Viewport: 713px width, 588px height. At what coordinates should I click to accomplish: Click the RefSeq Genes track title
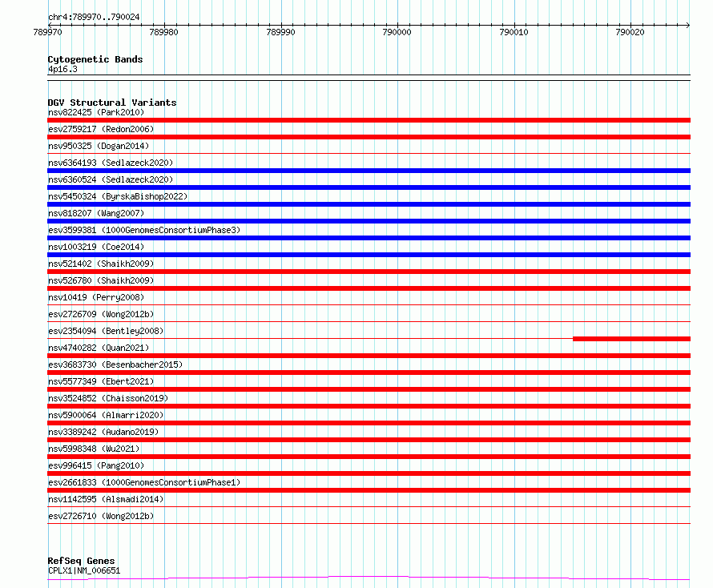point(82,561)
